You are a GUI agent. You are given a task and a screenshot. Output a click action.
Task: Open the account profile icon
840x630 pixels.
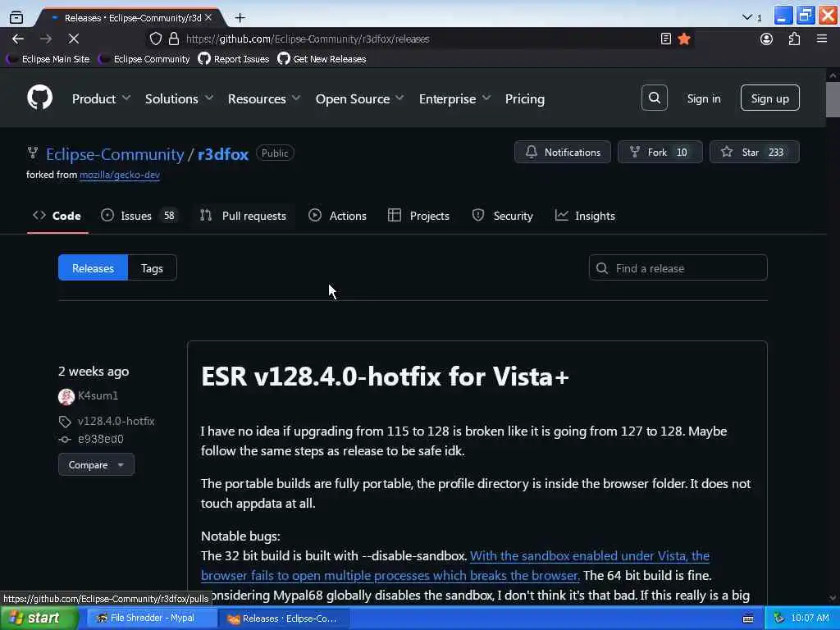(767, 39)
